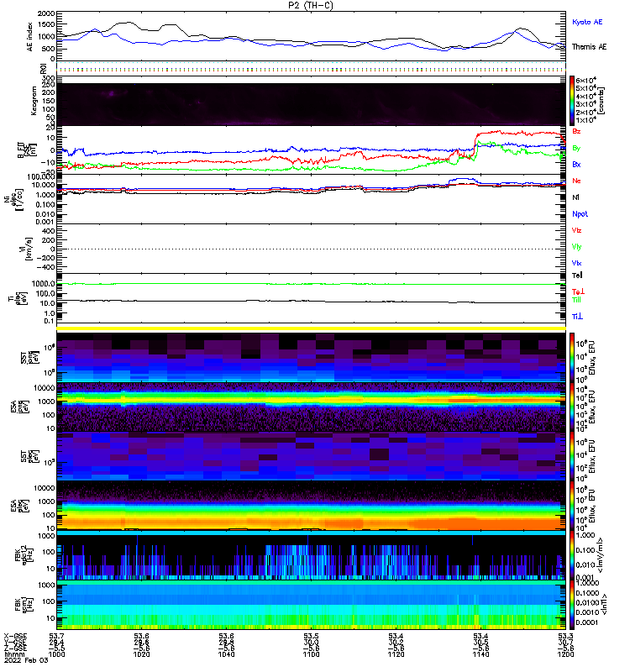The height and width of the screenshot is (672, 630).
Task: Click the <|mV/m|> color bar label
Action: pos(601,555)
